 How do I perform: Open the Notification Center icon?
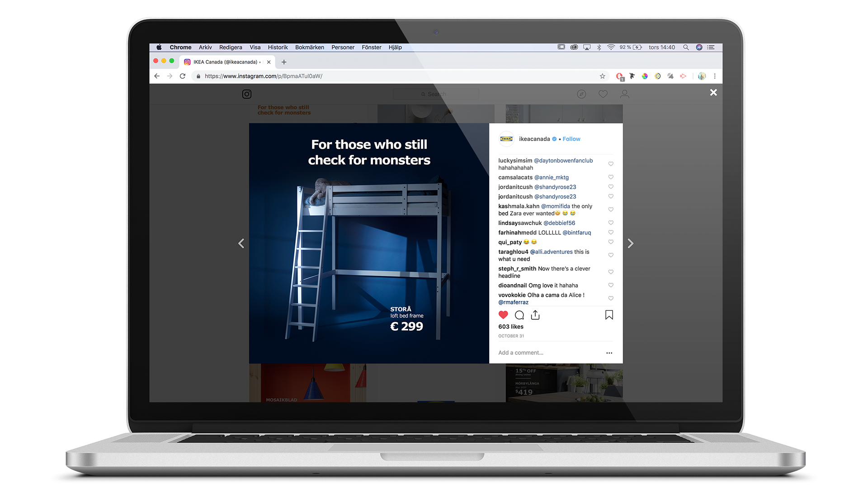711,47
